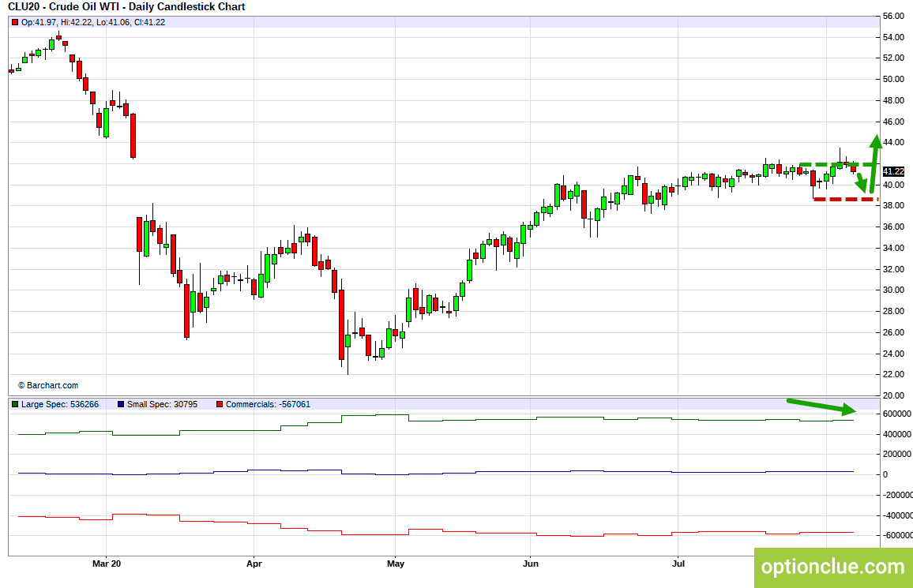
Task: Click the red square before the OHLC values
Action: [15, 22]
